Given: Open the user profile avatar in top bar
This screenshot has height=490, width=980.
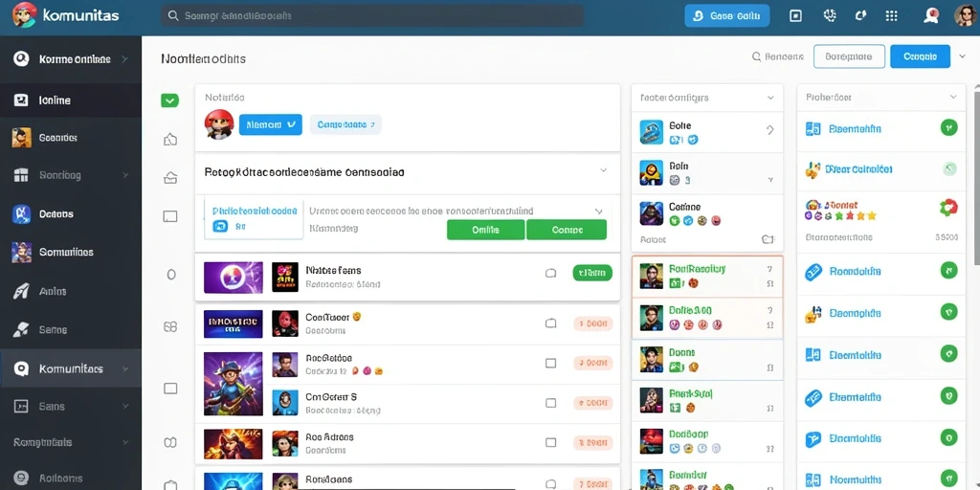Looking at the screenshot, I should click(965, 15).
